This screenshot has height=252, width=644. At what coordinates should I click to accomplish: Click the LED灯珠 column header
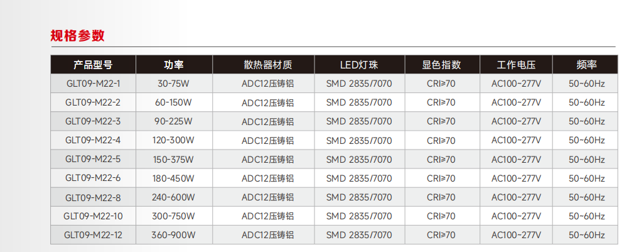click(x=359, y=65)
